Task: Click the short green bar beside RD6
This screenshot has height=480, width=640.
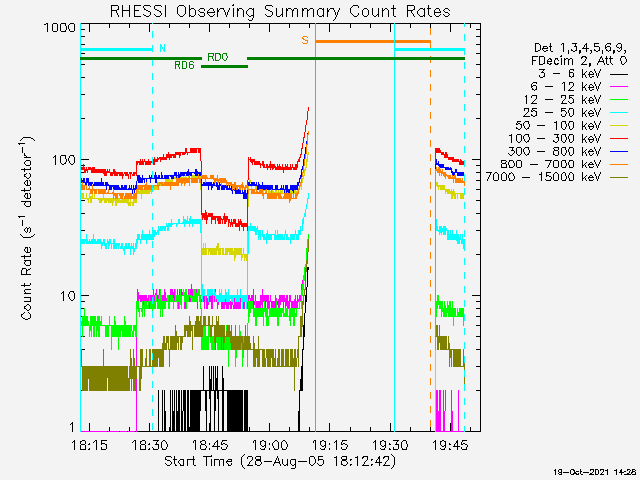Action: (x=224, y=67)
